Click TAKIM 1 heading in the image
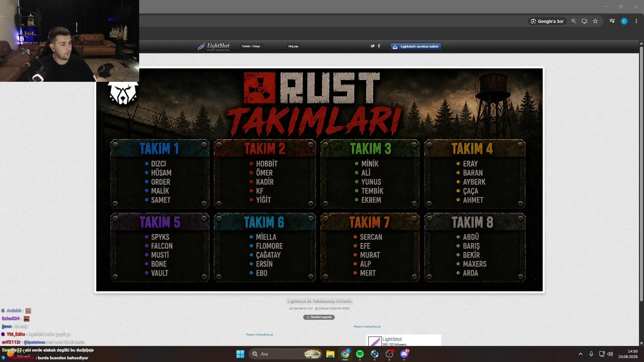Image resolution: width=644 pixels, height=362 pixels. click(159, 148)
